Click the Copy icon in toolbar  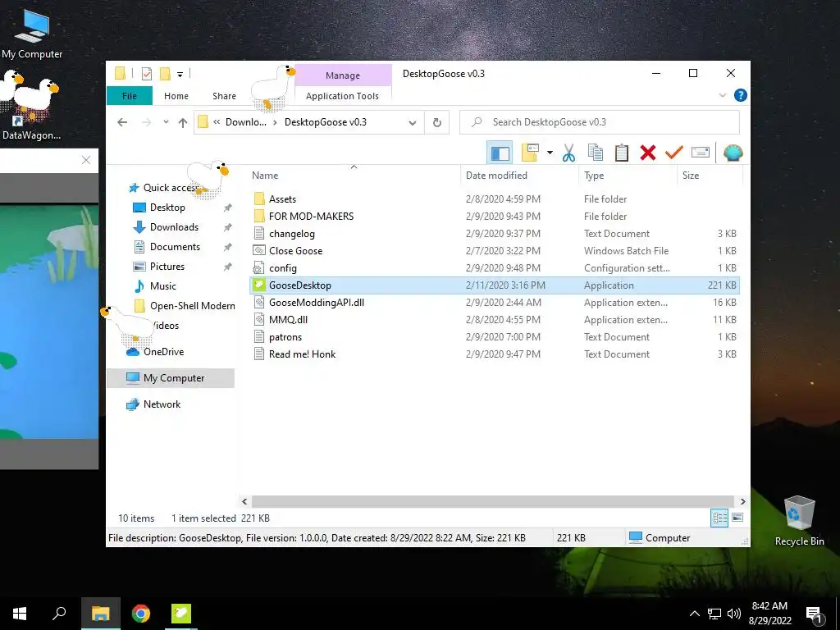[596, 153]
